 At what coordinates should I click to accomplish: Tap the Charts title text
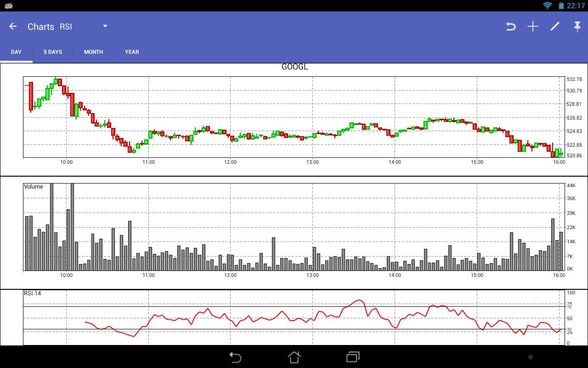[x=41, y=27]
